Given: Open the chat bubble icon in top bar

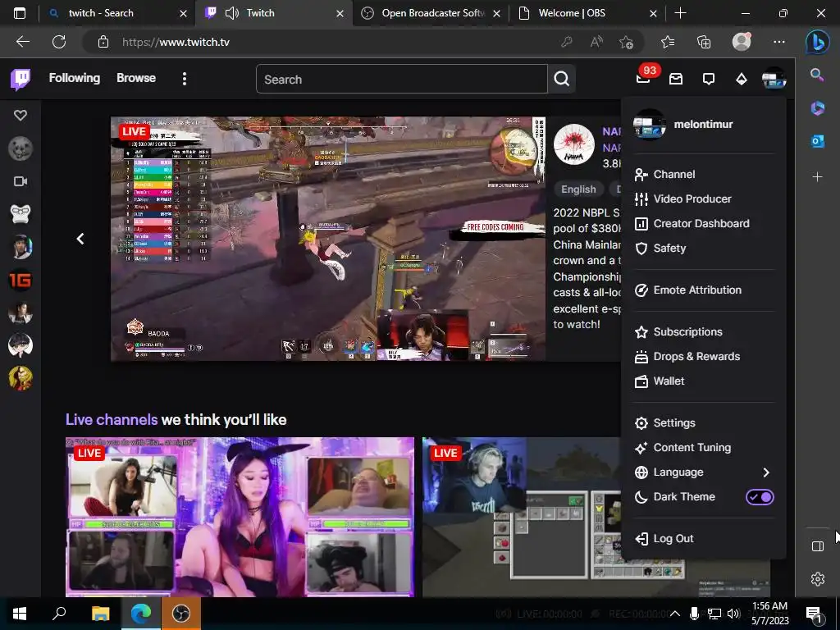Looking at the screenshot, I should point(709,80).
